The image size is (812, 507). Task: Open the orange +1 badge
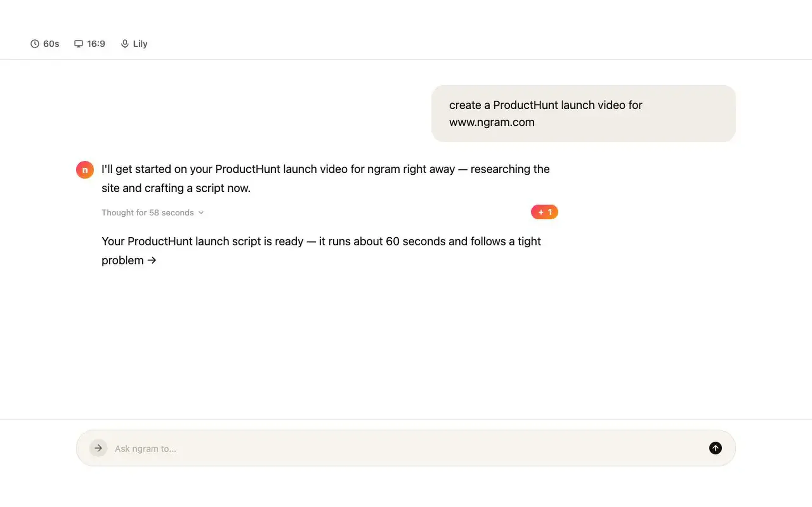tap(544, 212)
